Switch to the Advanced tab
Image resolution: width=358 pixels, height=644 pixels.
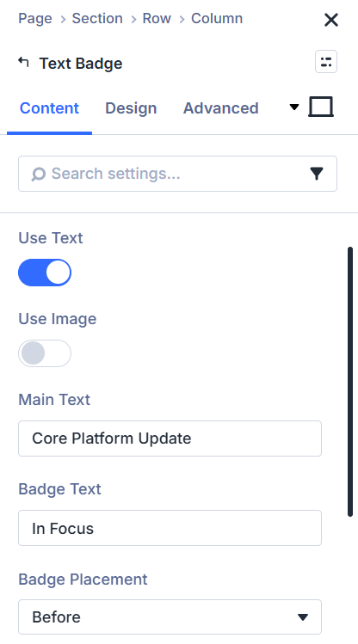[220, 108]
